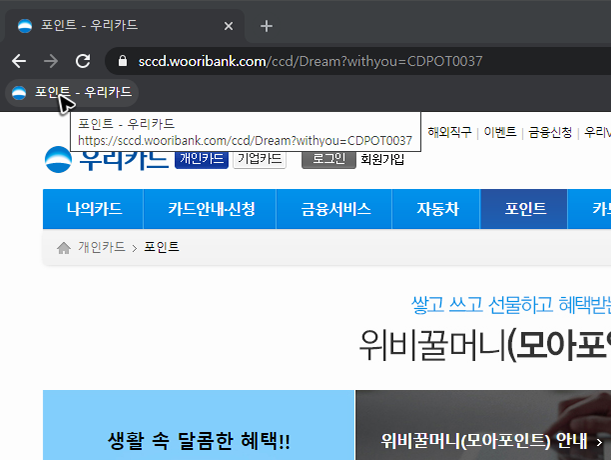Click the arrow next to 위비꿀머니 안내
Screen dimensions: 611x460
(599, 442)
